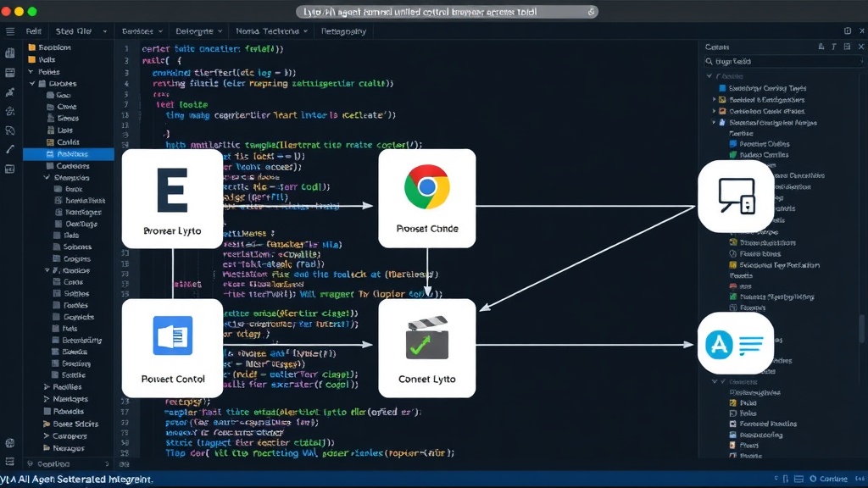Expand the Mientopts folder in the file tree
868x488 pixels.
(47, 399)
